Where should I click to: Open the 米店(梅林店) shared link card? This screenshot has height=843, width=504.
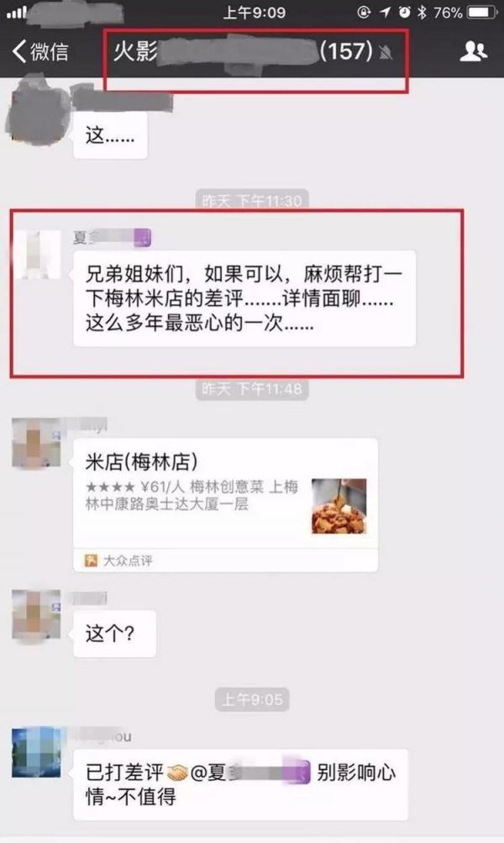[226, 505]
